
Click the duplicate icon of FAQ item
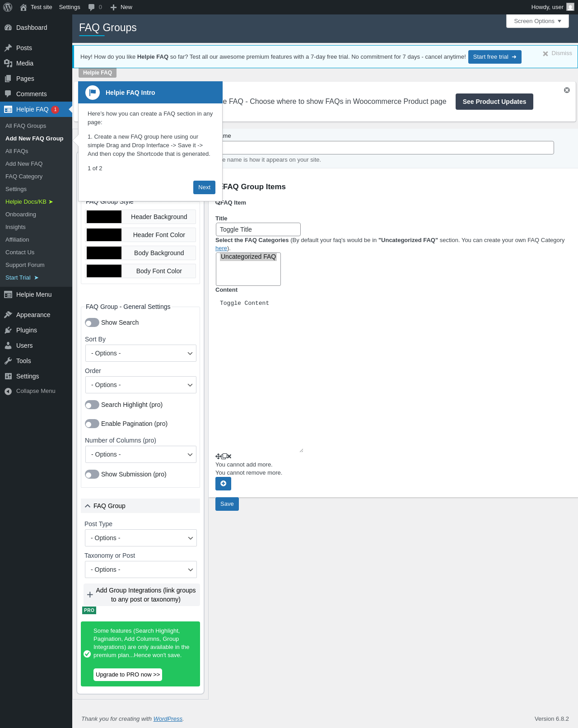tap(224, 457)
